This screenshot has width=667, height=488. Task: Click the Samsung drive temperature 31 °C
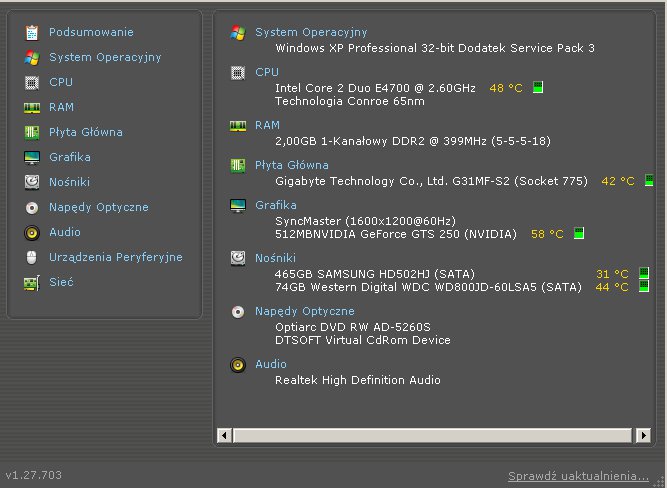[612, 274]
